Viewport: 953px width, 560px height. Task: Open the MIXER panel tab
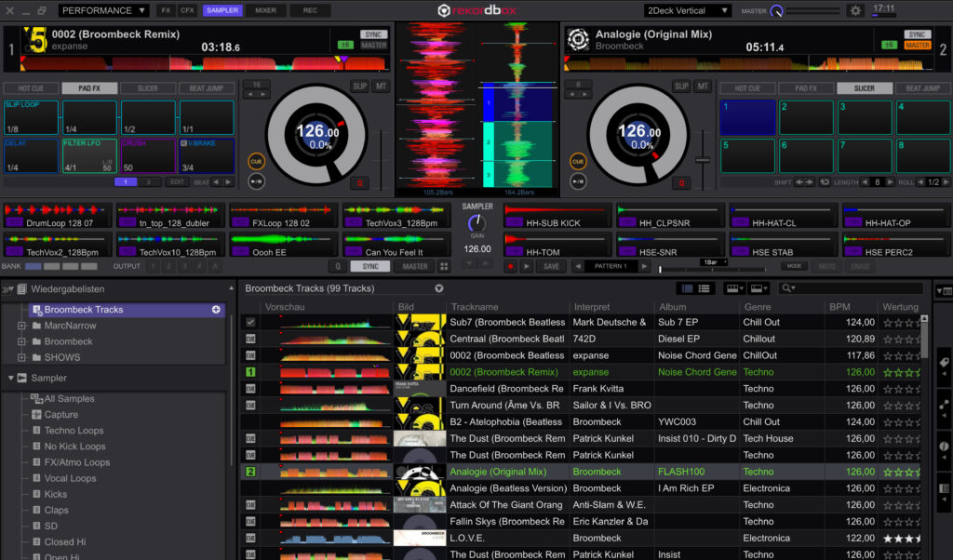tap(265, 10)
